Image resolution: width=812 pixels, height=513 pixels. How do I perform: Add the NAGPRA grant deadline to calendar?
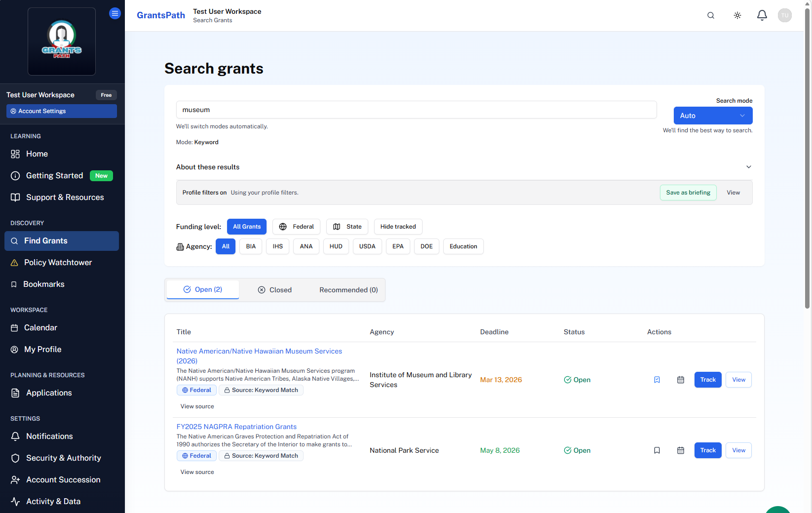[x=681, y=450]
